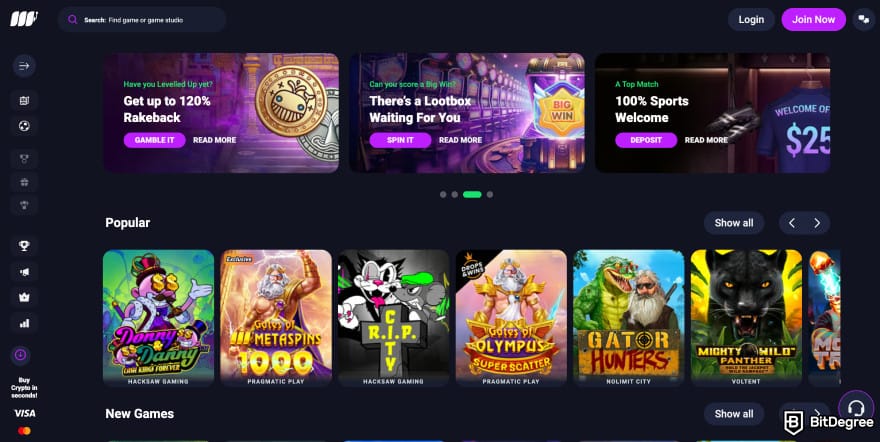Open the crown VIP icon
The width and height of the screenshot is (880, 442).
click(24, 298)
